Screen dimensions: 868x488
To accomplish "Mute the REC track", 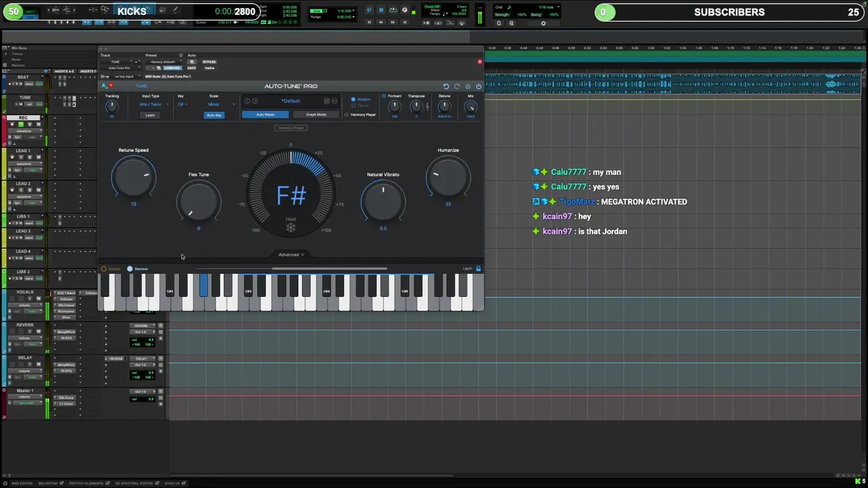I will [39, 125].
